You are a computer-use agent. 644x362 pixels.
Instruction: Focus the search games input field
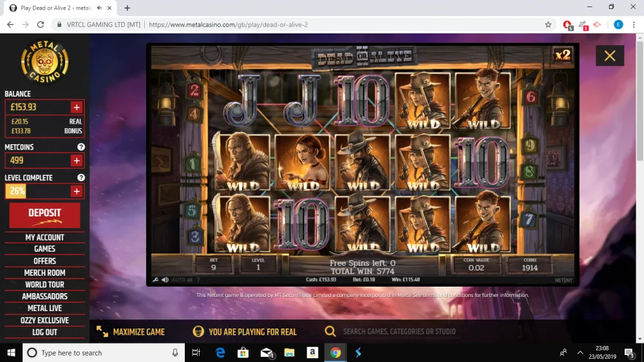[x=399, y=332]
